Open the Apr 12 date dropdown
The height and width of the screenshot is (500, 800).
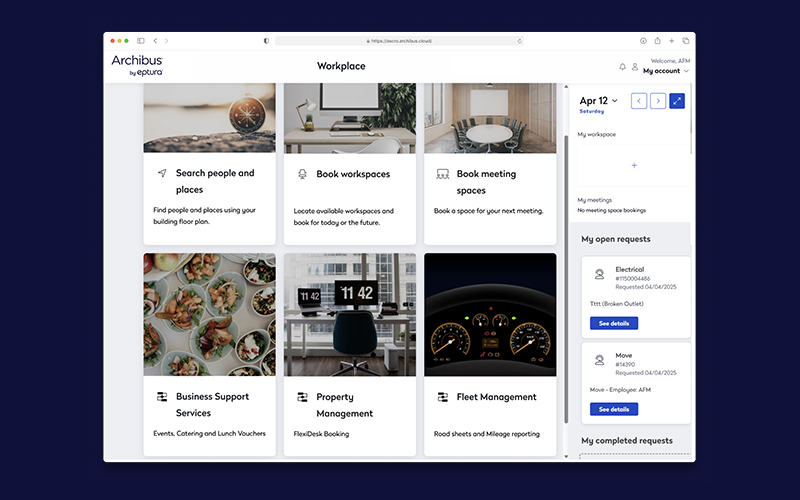(x=598, y=101)
